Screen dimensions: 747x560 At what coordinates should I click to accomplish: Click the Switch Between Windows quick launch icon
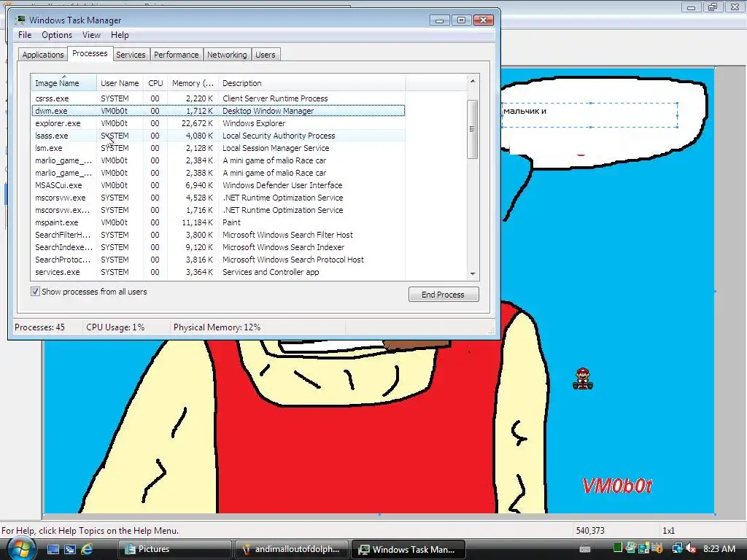click(70, 549)
